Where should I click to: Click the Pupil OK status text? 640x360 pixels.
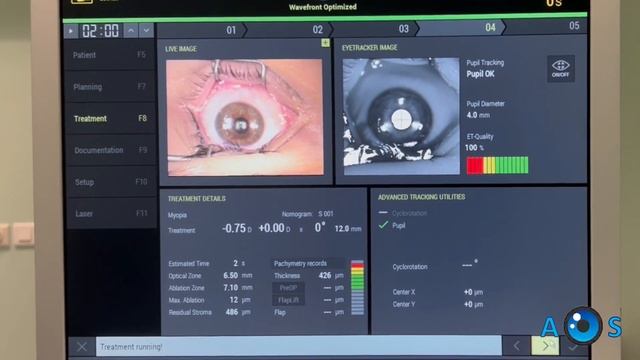click(480, 74)
